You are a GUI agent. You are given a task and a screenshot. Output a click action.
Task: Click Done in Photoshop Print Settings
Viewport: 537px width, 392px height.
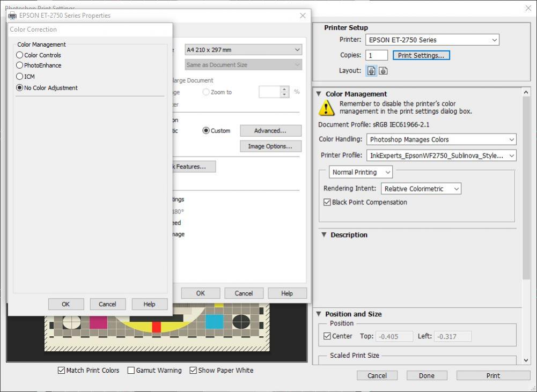coord(426,375)
